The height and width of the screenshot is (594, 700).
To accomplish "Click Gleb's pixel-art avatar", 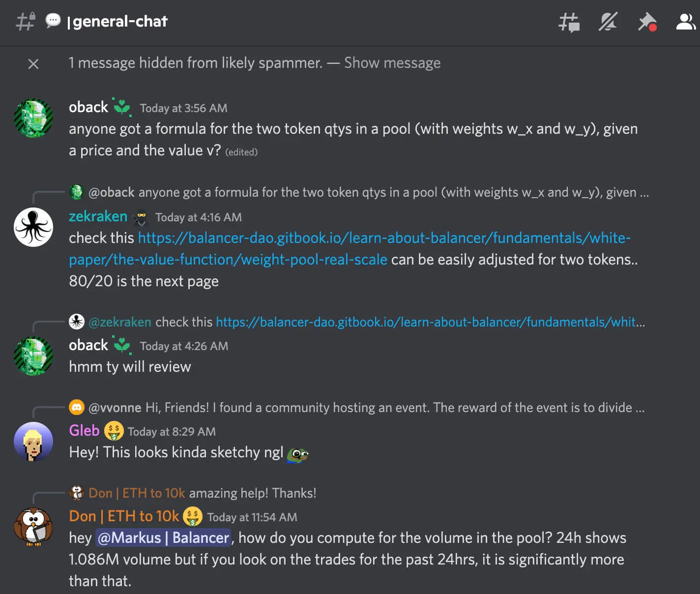I will coord(33,442).
